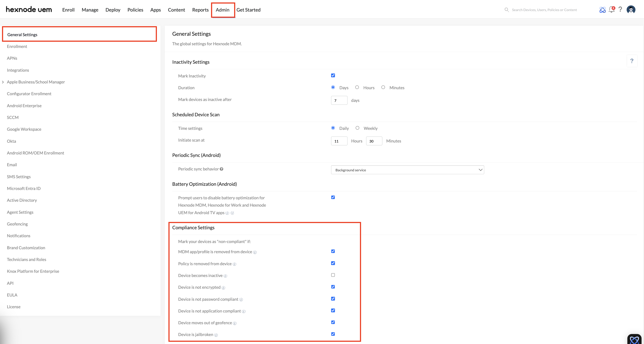
Task: Select the Minutes duration radio button
Action: (383, 87)
